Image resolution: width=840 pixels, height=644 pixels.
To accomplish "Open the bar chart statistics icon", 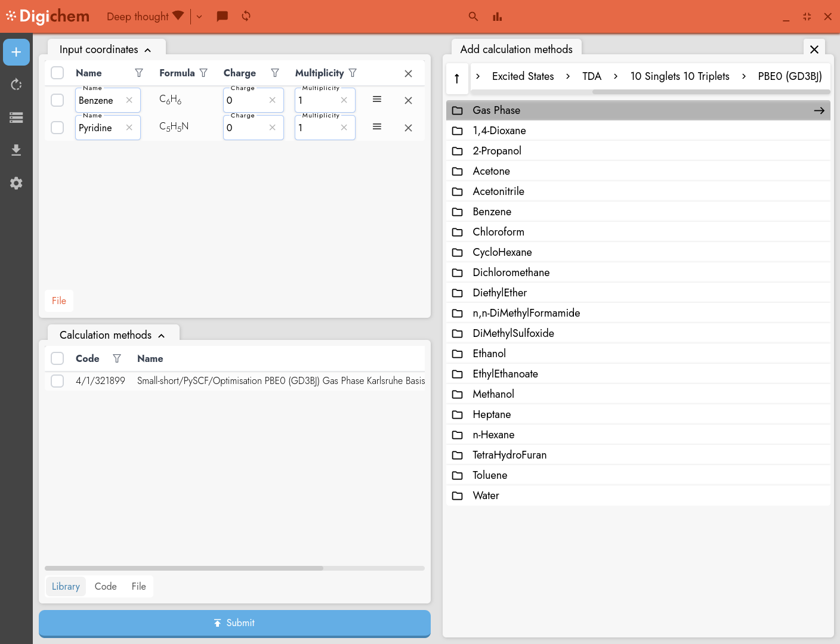I will [498, 17].
